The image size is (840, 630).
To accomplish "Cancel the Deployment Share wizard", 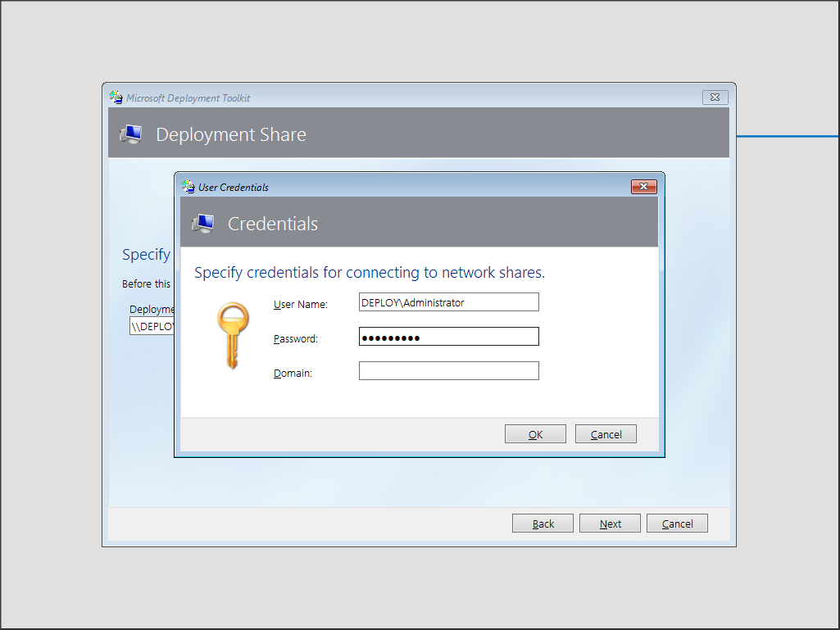I will click(677, 523).
